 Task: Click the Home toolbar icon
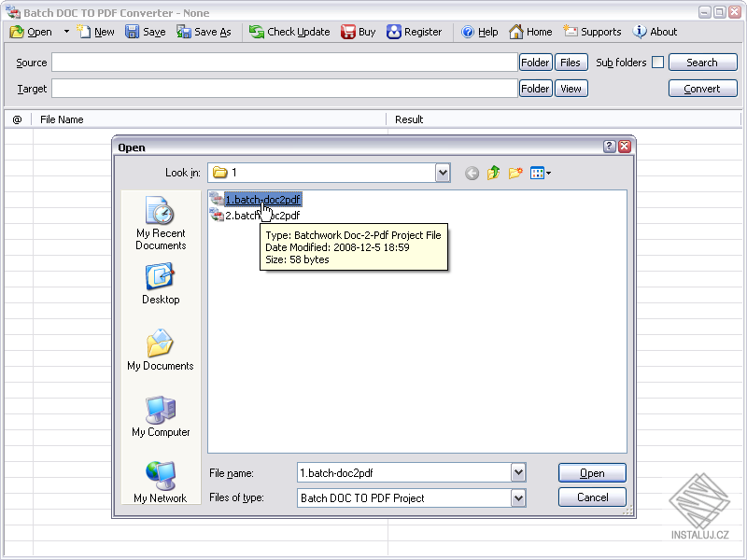[x=529, y=31]
